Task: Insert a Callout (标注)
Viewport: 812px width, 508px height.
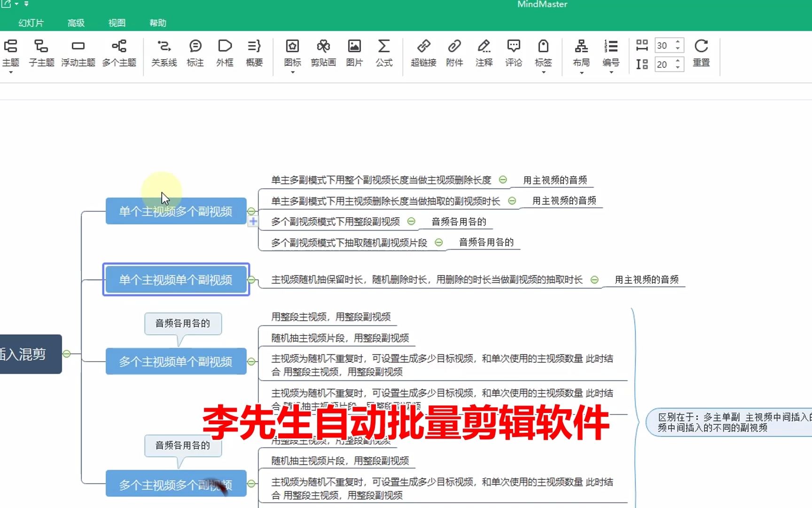Action: coord(195,53)
